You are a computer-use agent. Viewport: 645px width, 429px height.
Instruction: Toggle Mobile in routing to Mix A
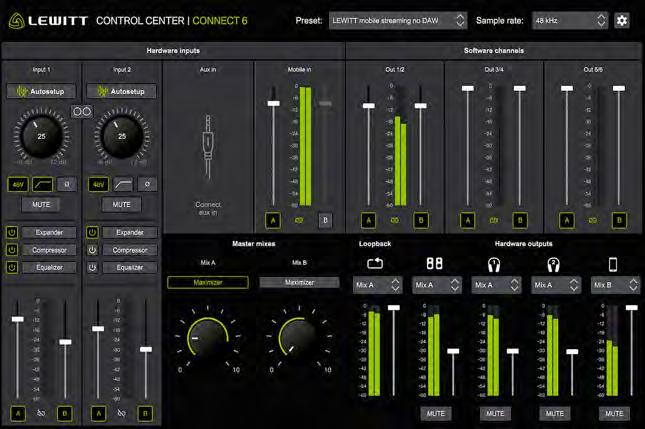click(273, 220)
